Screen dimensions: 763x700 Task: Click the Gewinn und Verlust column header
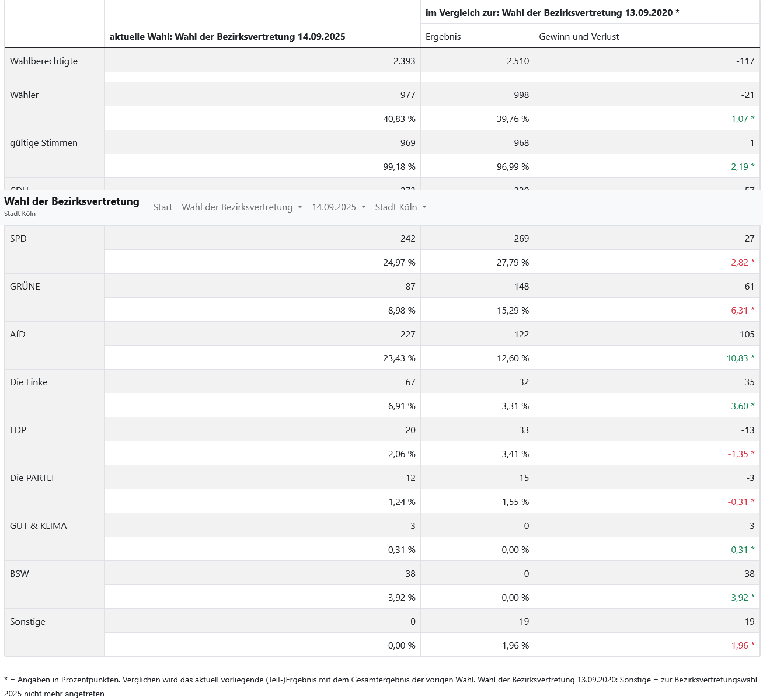[579, 37]
